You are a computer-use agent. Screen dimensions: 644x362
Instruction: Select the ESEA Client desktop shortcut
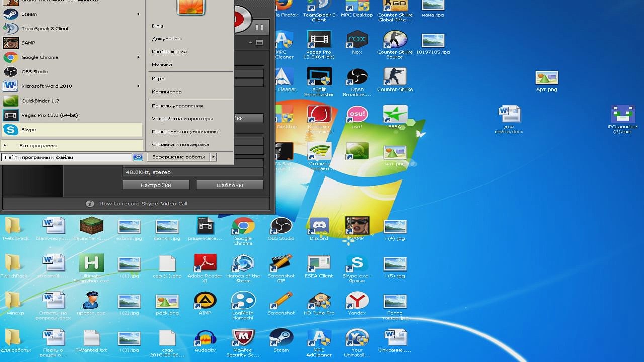pyautogui.click(x=318, y=266)
